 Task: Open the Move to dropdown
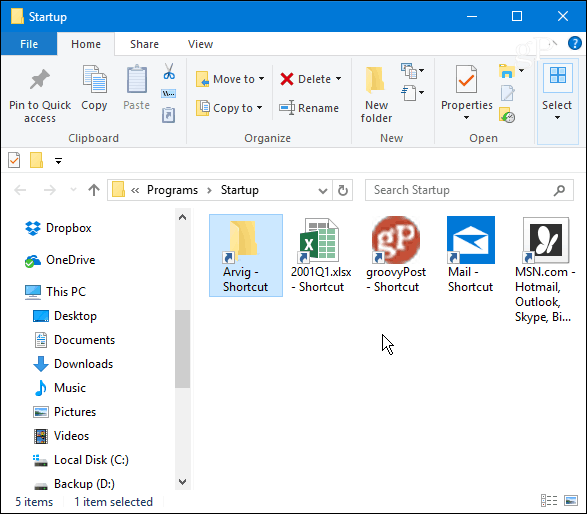pos(230,79)
